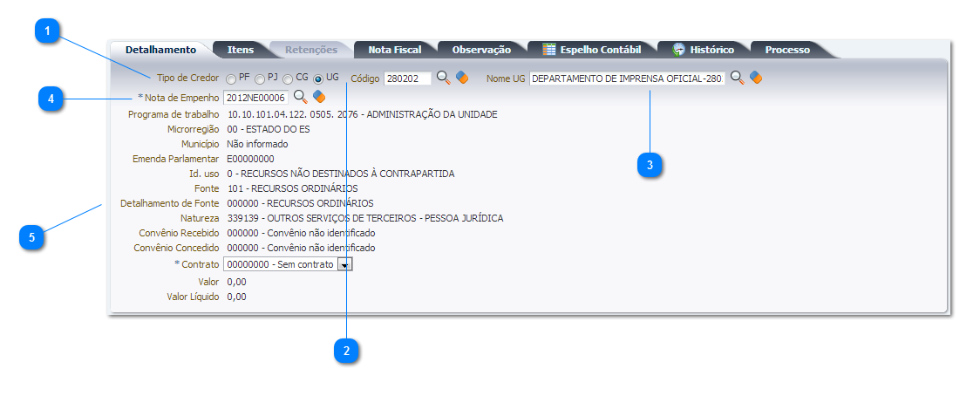
Task: Search for Nome UG using magnifier icon
Action: [x=737, y=79]
